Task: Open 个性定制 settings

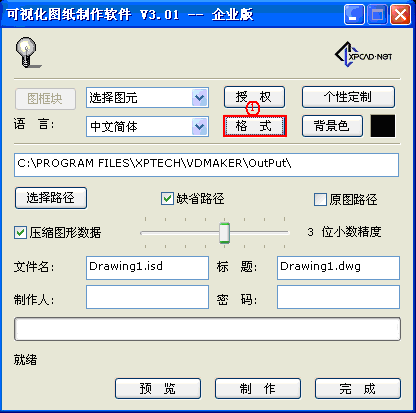Action: pyautogui.click(x=348, y=97)
